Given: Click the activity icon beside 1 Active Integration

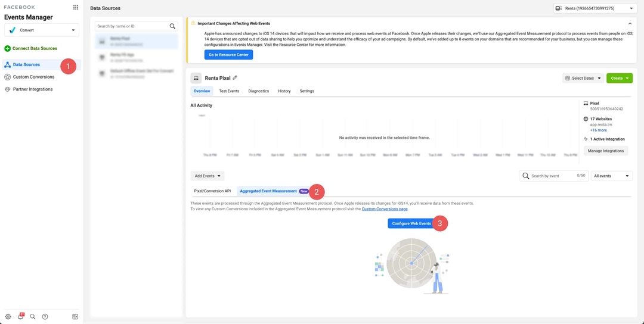Looking at the screenshot, I should click(x=586, y=139).
